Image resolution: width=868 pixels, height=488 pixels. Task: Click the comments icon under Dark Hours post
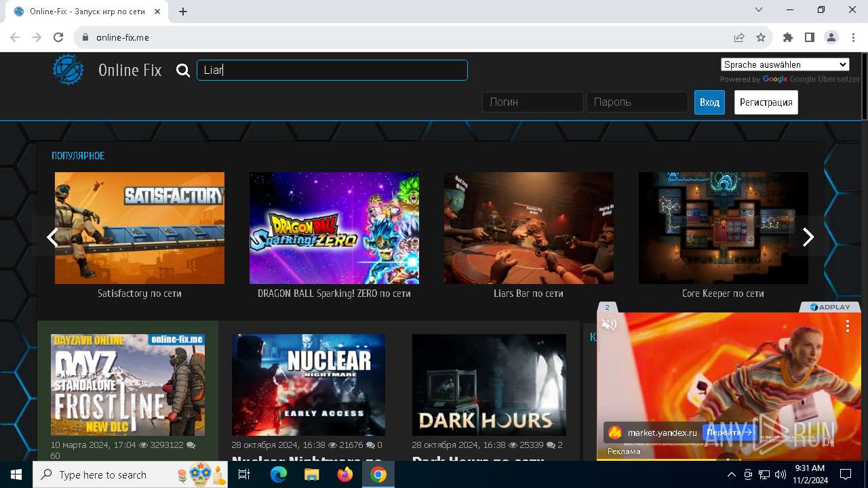click(x=551, y=445)
